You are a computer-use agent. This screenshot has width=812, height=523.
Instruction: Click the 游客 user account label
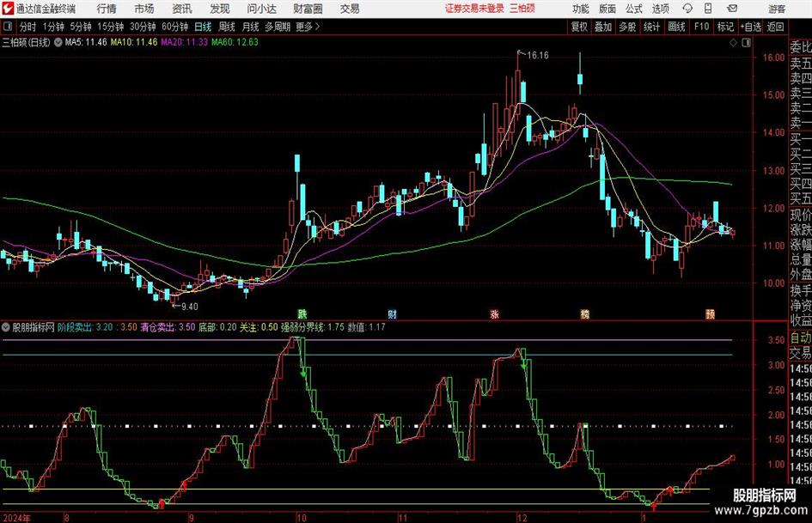point(777,9)
